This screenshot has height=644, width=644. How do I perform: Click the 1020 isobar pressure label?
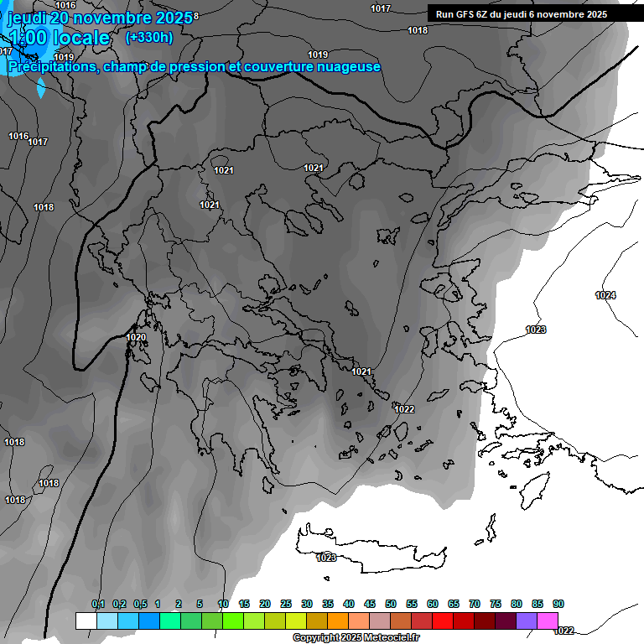(136, 338)
